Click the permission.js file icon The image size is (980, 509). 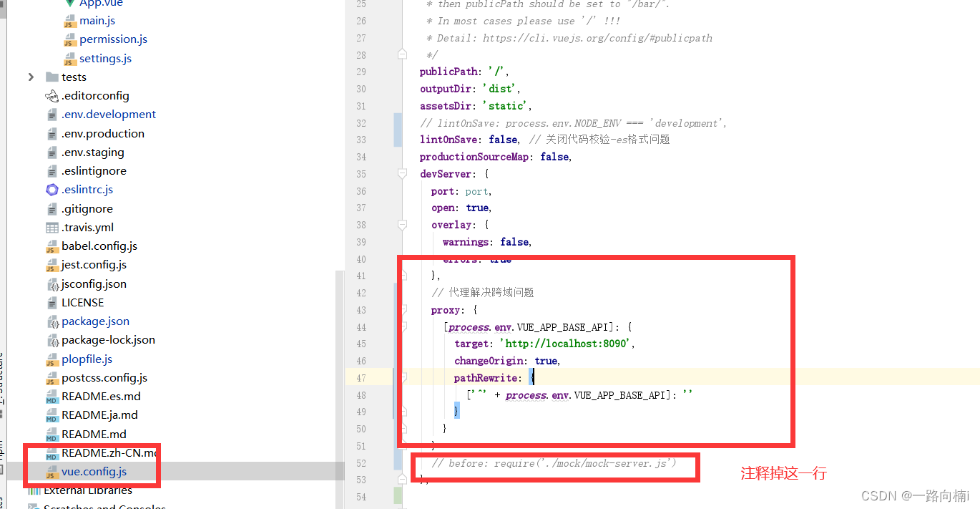coord(69,39)
